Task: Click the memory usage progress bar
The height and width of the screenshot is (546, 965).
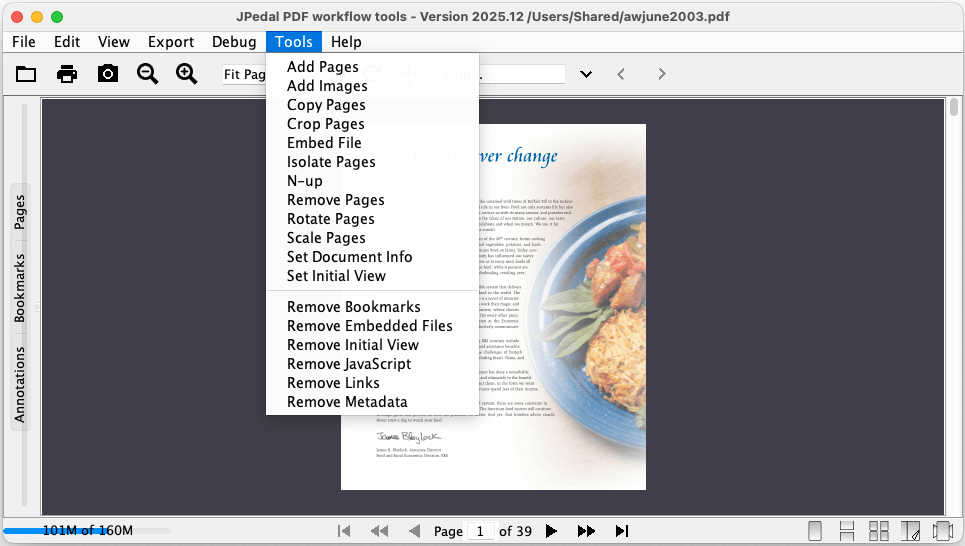Action: click(x=87, y=531)
